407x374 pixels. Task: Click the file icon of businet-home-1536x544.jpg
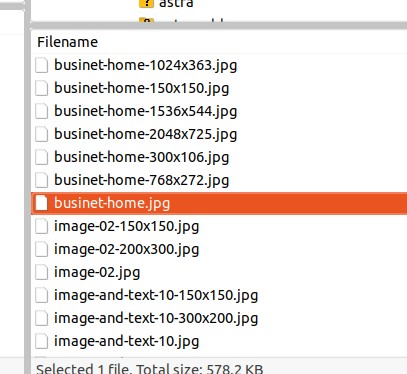click(41, 111)
